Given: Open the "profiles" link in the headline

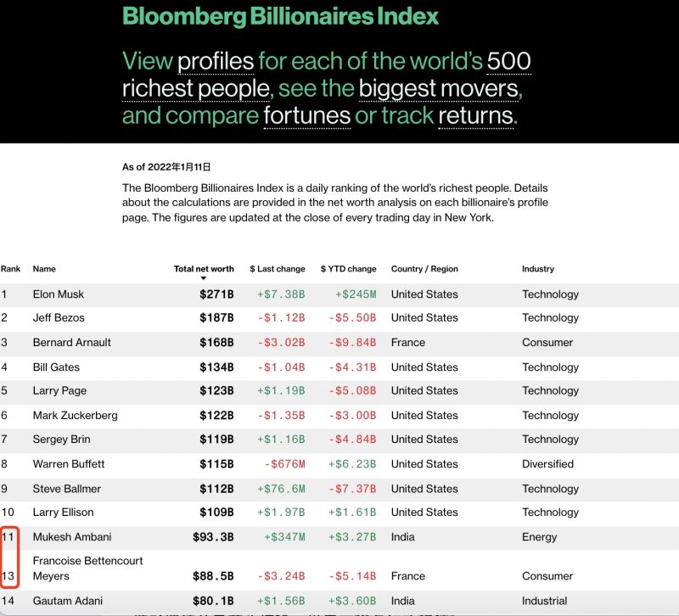Looking at the screenshot, I should 216,61.
